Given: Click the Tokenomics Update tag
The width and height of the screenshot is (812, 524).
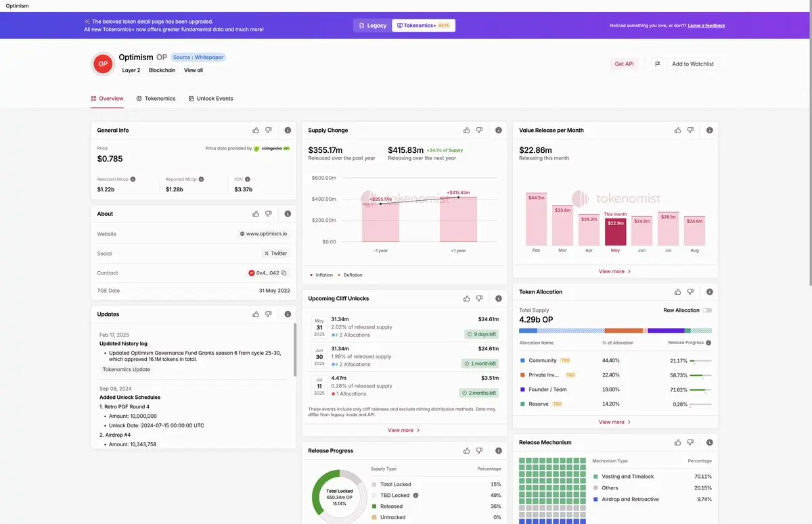Looking at the screenshot, I should [x=127, y=370].
